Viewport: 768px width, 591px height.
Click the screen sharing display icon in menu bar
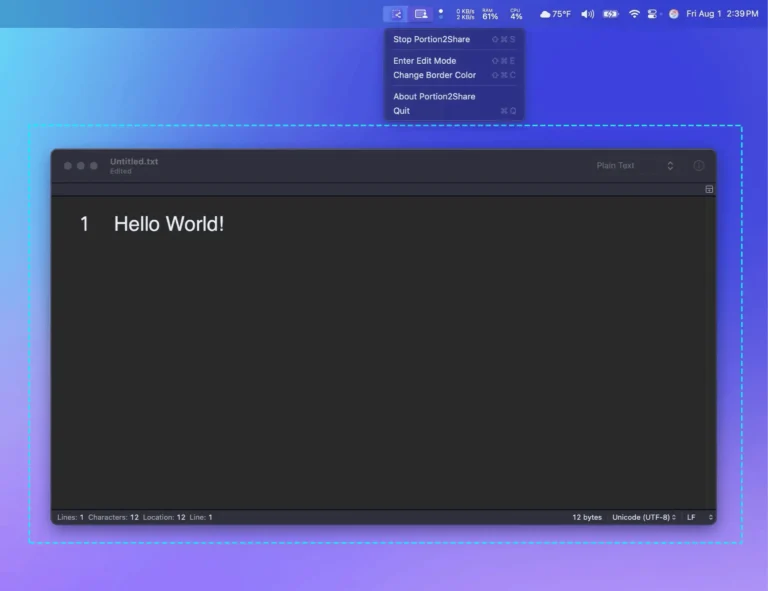(421, 14)
